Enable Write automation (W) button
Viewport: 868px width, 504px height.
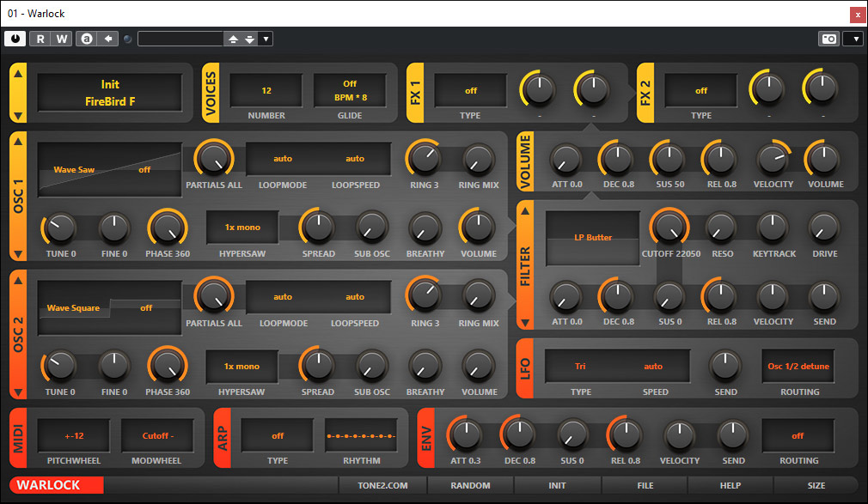tap(62, 39)
